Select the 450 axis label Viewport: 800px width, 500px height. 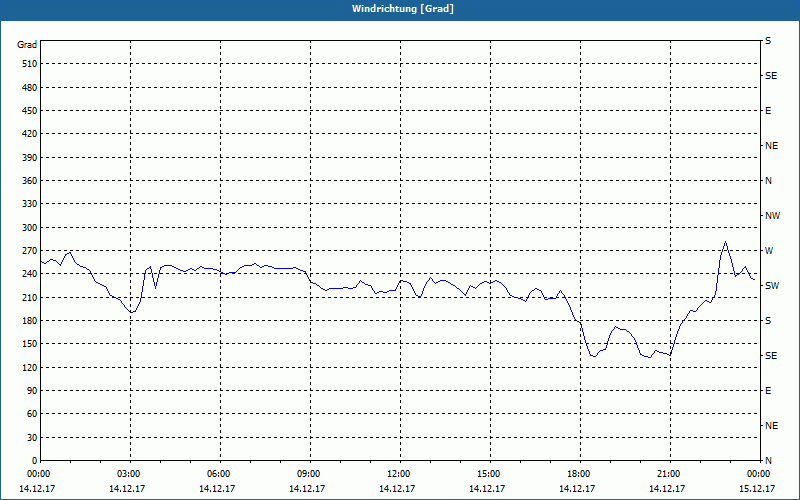point(30,111)
